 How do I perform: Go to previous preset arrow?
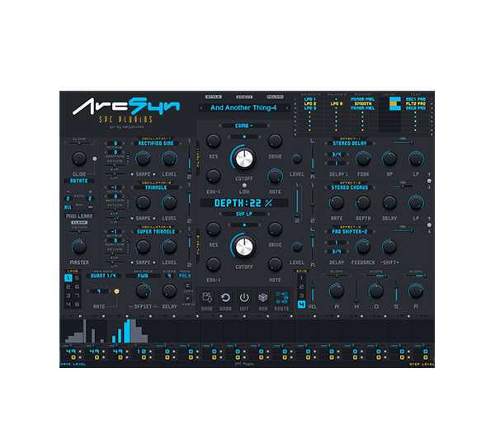click(201, 108)
